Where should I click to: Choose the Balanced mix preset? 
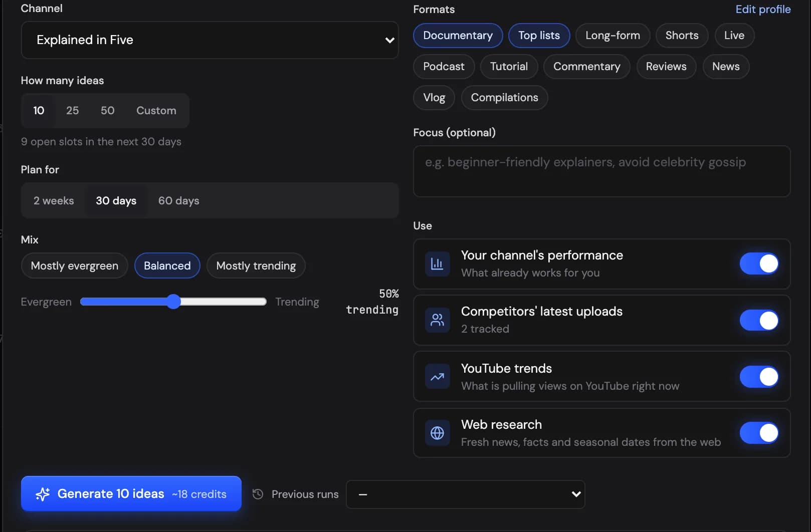(167, 266)
